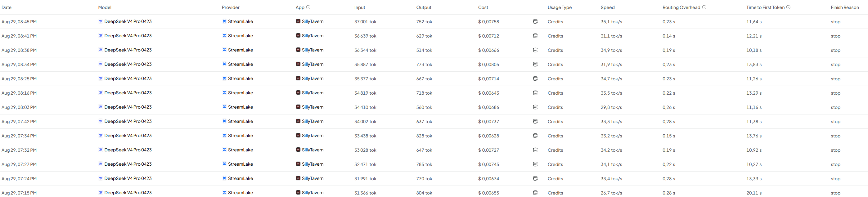Image resolution: width=868 pixels, height=197 pixels.
Task: Open DeepSeek V4 Pro 0423 link at 08:38 PM
Action: click(128, 50)
